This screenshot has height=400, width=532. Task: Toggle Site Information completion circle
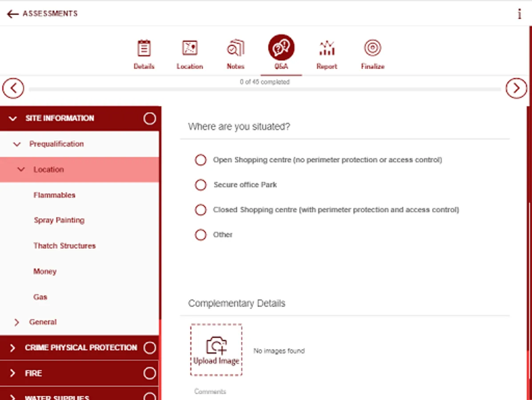point(150,118)
